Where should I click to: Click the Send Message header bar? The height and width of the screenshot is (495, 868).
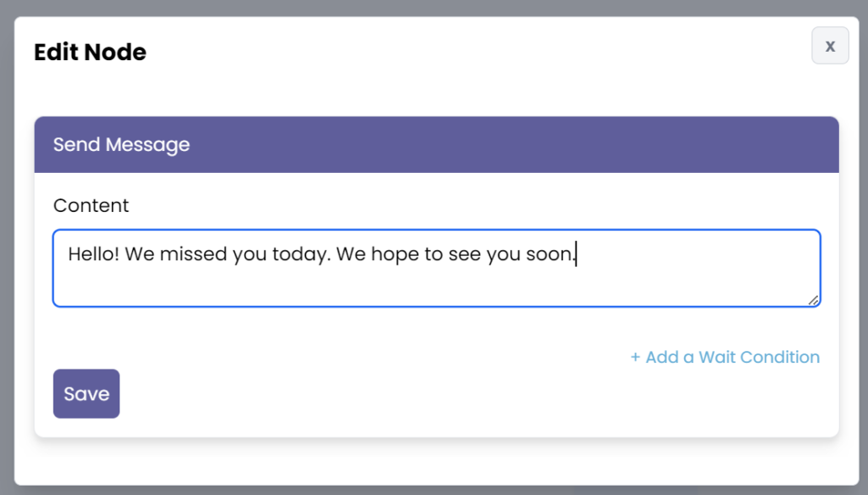436,145
